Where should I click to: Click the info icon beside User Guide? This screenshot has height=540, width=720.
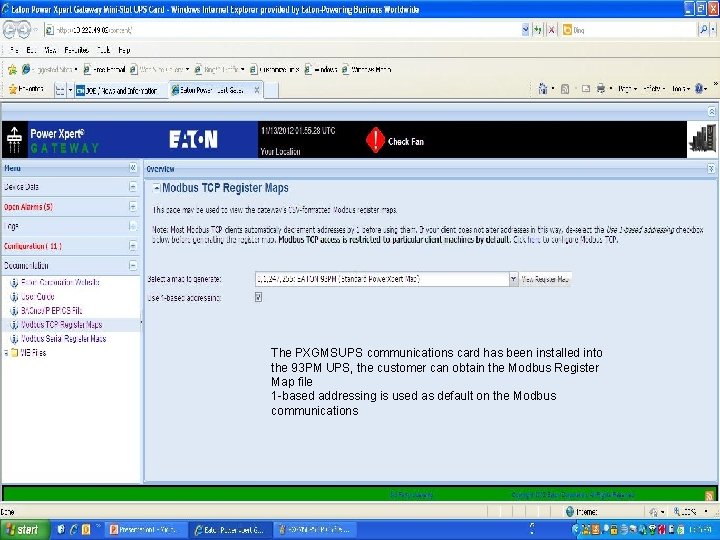click(x=14, y=297)
